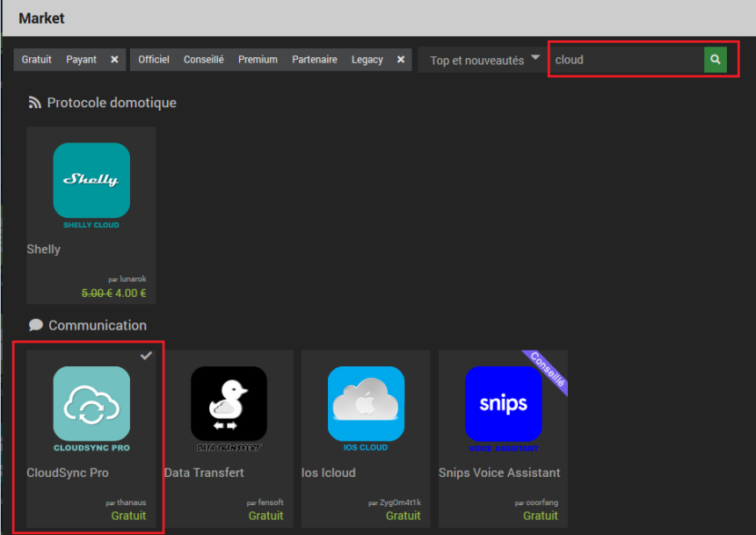Clear the certification filter with X
The width and height of the screenshot is (756, 535).
coord(401,60)
